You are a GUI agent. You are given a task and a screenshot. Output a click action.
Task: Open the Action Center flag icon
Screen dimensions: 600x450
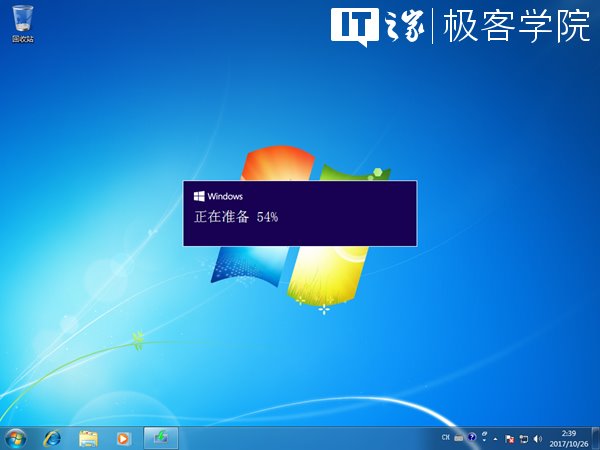tap(509, 439)
